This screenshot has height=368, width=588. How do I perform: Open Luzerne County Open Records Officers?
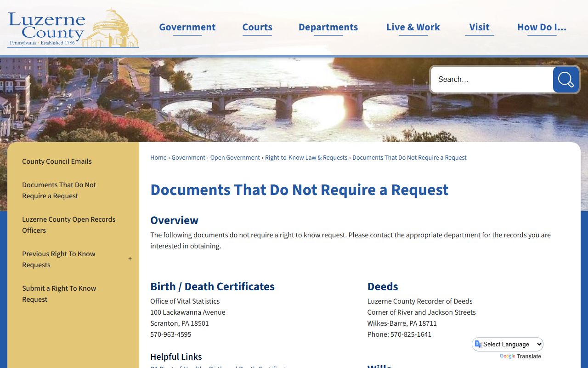[x=69, y=225]
